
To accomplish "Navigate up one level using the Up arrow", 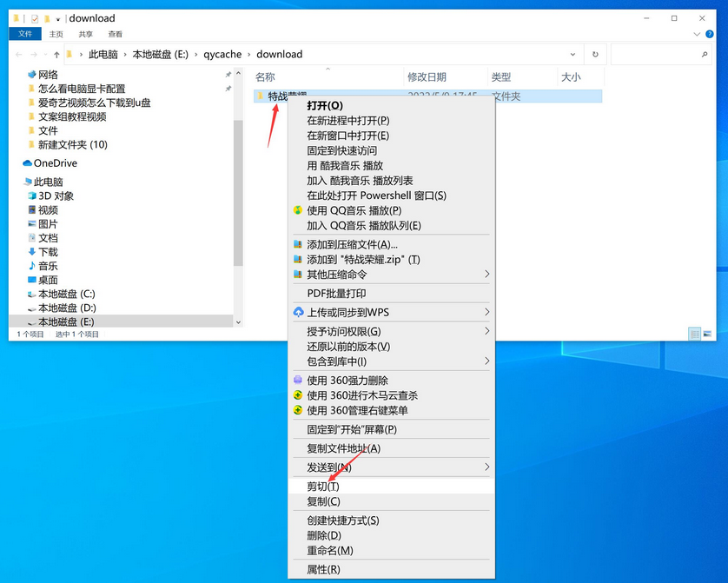I will coord(58,54).
